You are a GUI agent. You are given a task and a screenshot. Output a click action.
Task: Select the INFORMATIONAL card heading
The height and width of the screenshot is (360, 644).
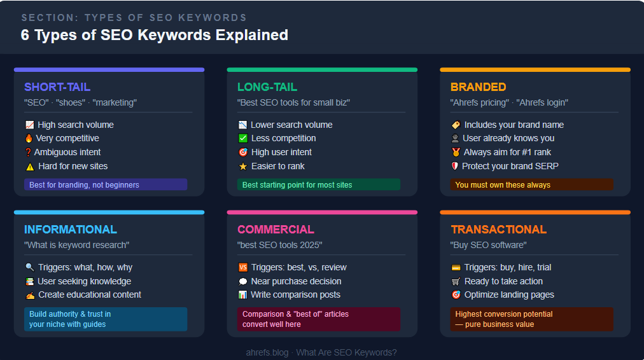tap(71, 230)
